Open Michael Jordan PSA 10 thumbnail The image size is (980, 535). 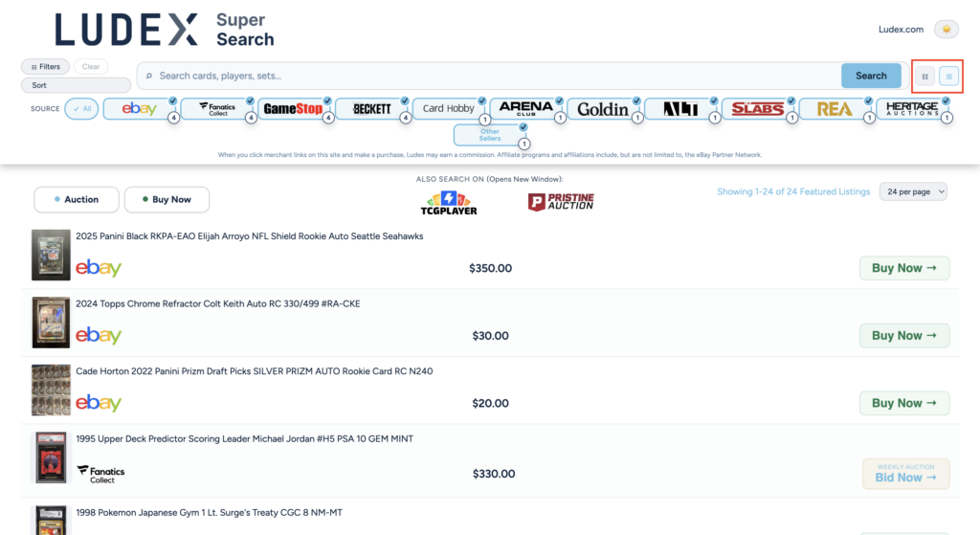[x=52, y=457]
